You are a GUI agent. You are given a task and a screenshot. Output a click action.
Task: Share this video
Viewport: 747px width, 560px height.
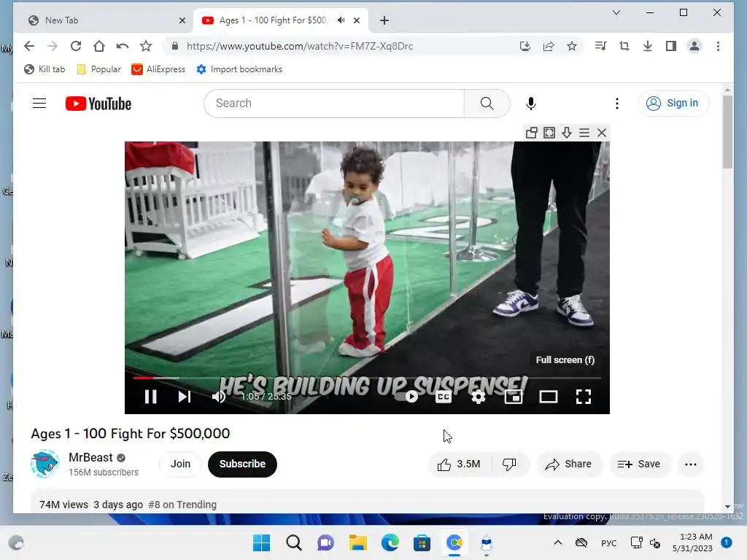[x=569, y=464]
